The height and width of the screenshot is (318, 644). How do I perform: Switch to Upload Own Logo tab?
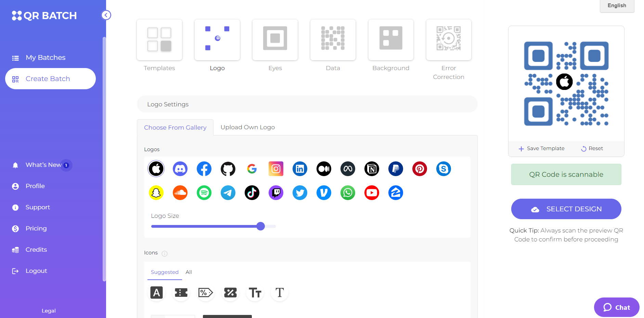coord(248,127)
